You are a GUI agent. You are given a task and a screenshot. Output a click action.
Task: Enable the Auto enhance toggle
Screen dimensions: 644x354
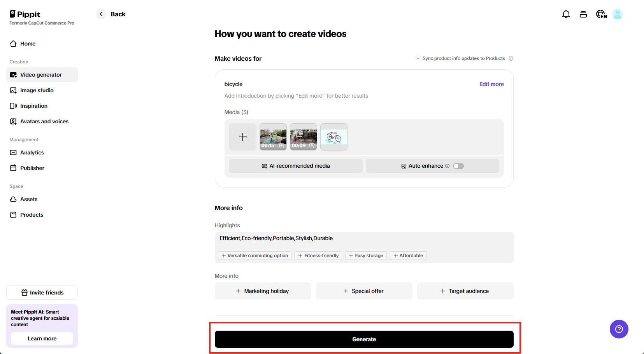[x=458, y=166]
